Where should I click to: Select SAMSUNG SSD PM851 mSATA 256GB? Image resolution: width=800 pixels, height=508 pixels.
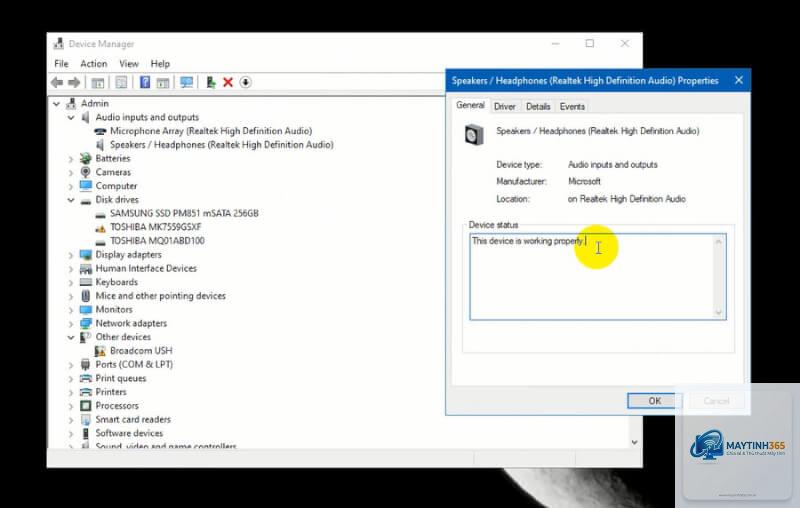point(184,213)
